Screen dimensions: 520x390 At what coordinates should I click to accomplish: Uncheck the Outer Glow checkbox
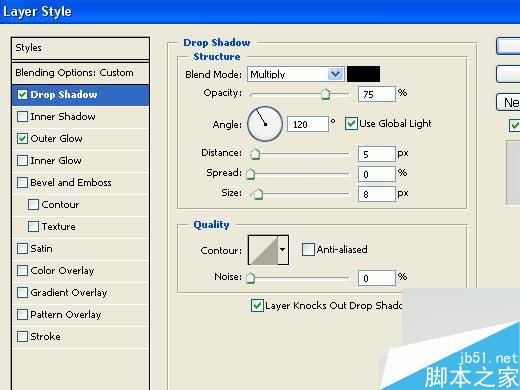coord(22,139)
